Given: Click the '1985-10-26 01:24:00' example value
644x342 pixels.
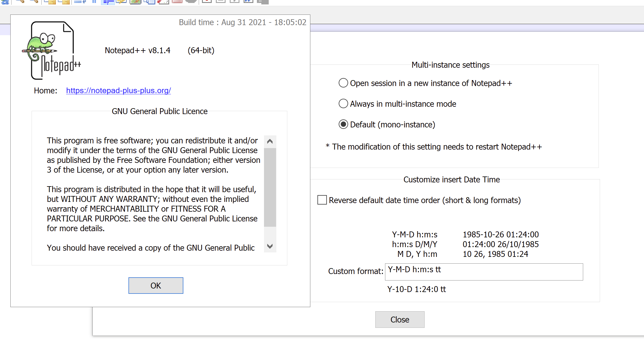Looking at the screenshot, I should click(x=500, y=234).
